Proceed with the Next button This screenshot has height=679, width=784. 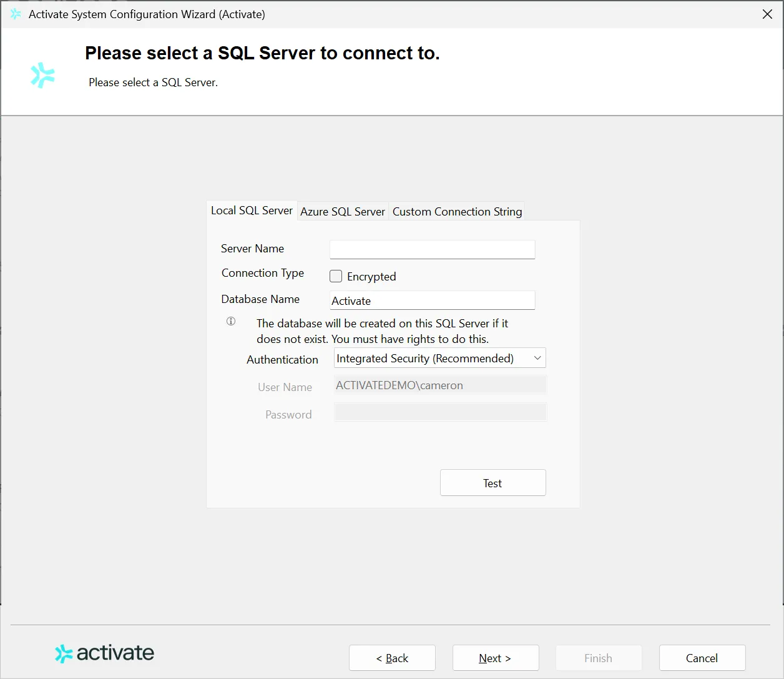coord(496,658)
